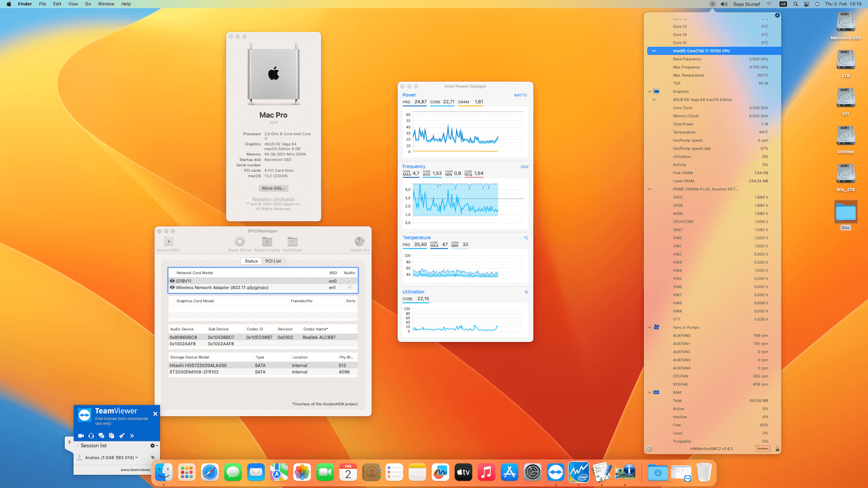Open the Edit menu

[57, 4]
